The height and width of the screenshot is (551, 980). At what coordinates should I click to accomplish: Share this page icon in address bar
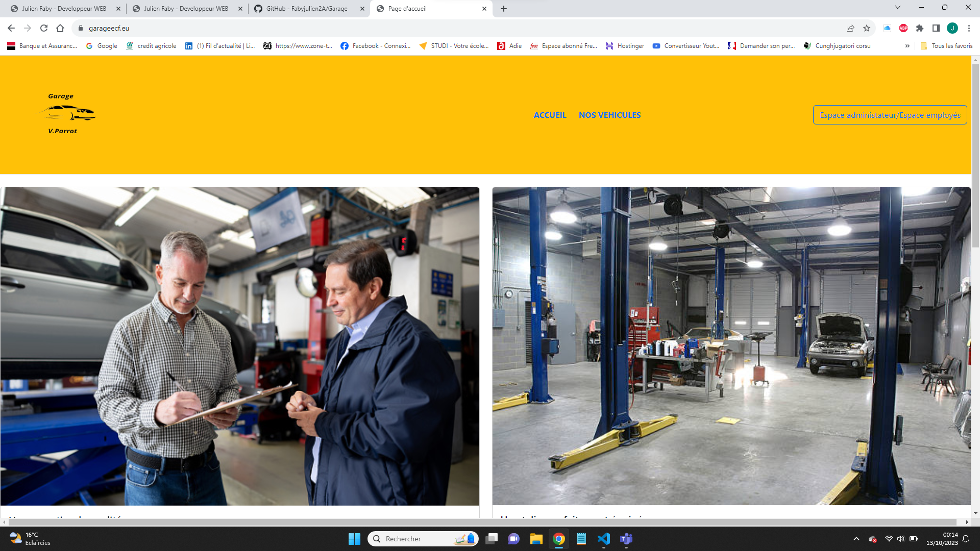tap(850, 28)
